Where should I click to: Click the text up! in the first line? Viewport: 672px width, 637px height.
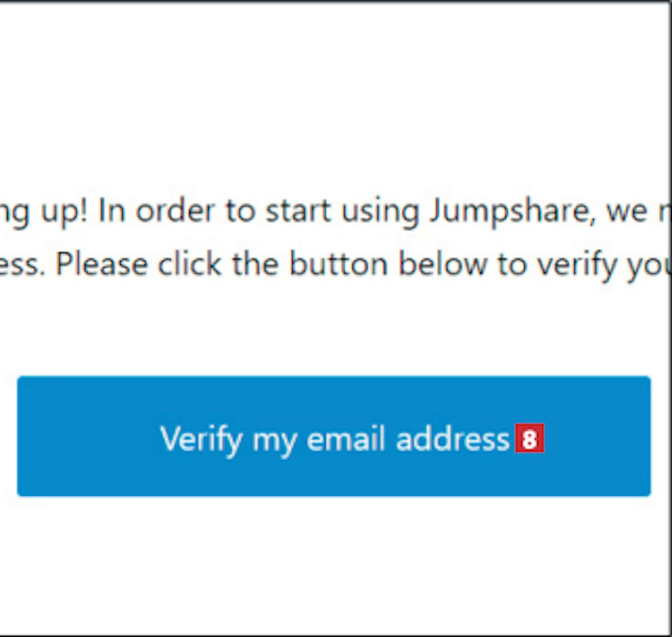click(x=64, y=212)
